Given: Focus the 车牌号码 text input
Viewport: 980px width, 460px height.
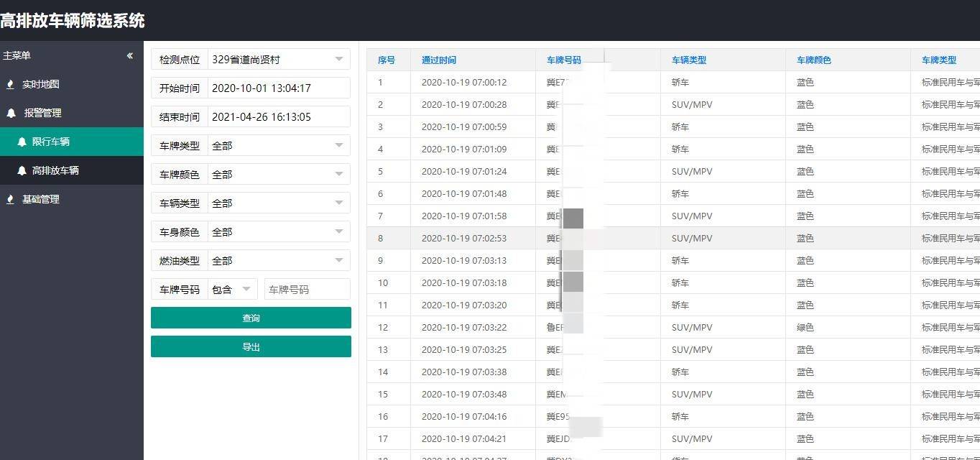Looking at the screenshot, I should coord(307,290).
